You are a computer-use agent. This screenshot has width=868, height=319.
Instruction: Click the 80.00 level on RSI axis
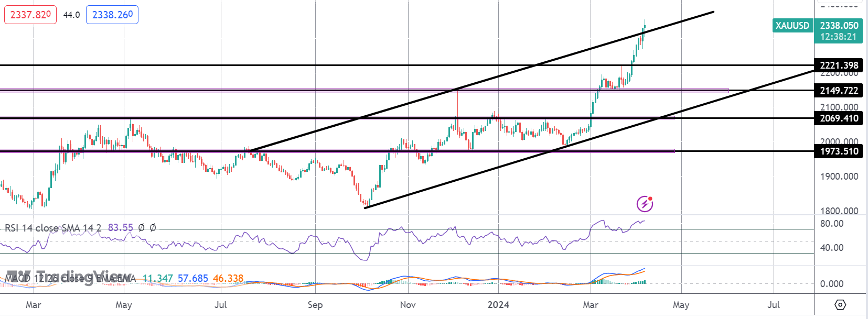(x=832, y=224)
